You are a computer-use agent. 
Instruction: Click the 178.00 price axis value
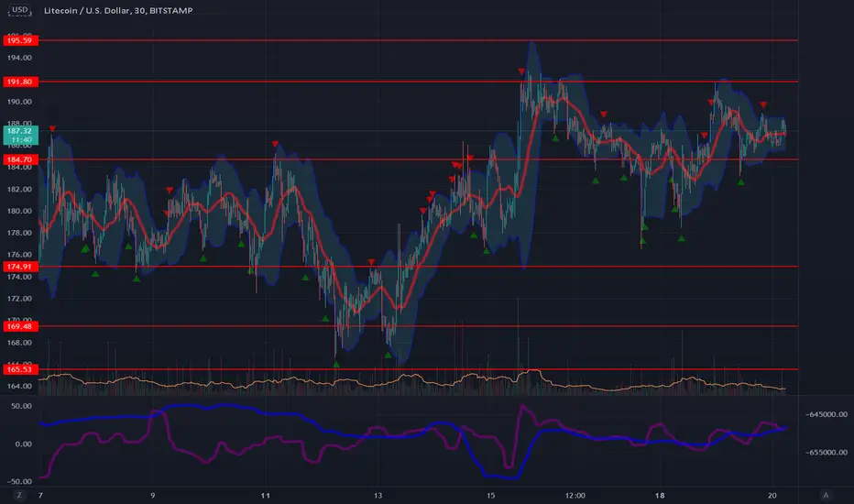pyautogui.click(x=19, y=233)
